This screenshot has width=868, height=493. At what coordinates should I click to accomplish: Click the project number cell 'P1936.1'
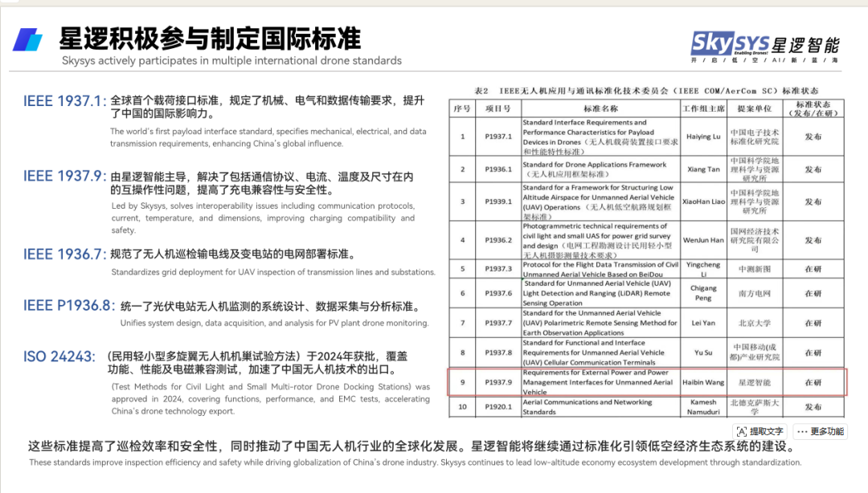(x=498, y=169)
